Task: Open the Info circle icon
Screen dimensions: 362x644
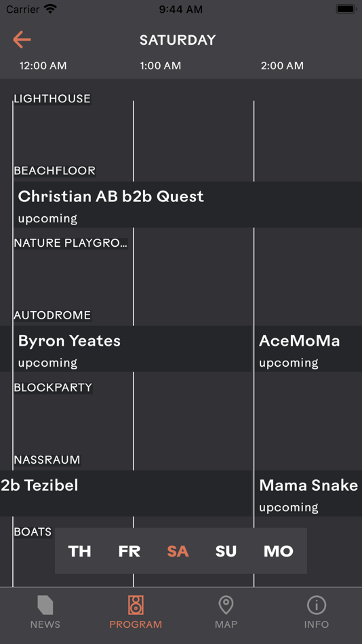Action: pyautogui.click(x=317, y=605)
